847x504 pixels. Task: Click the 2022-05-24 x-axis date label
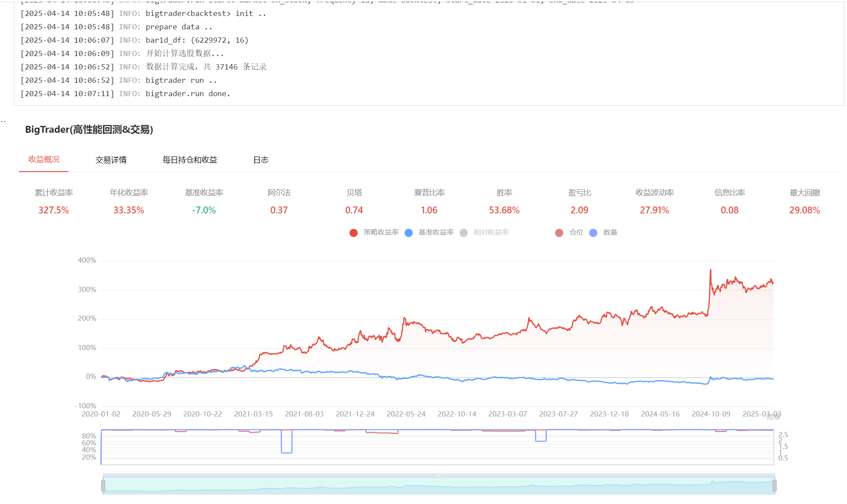pos(406,414)
